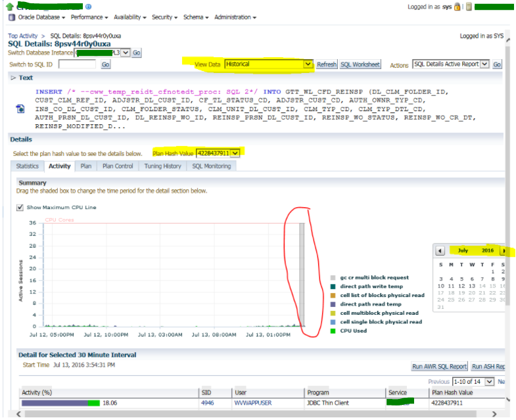Image resolution: width=516 pixels, height=420 pixels.
Task: Click the SQL text document icon
Action: coord(20,108)
